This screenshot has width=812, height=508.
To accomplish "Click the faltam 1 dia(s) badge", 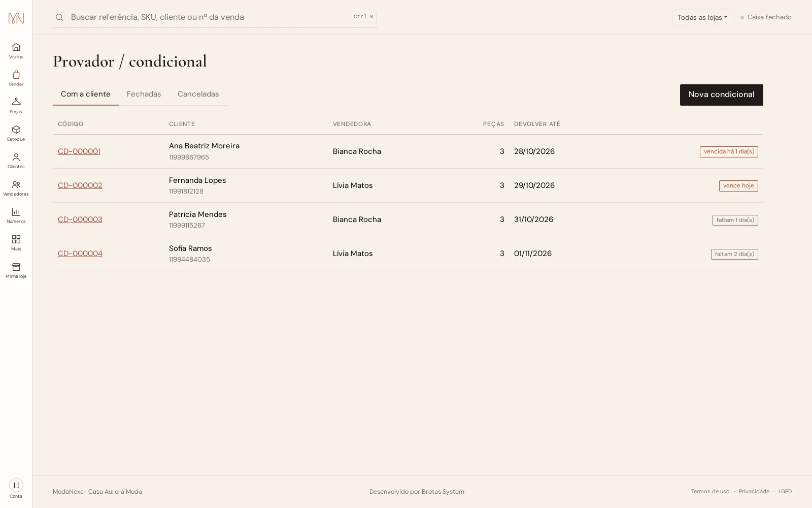I will click(735, 220).
